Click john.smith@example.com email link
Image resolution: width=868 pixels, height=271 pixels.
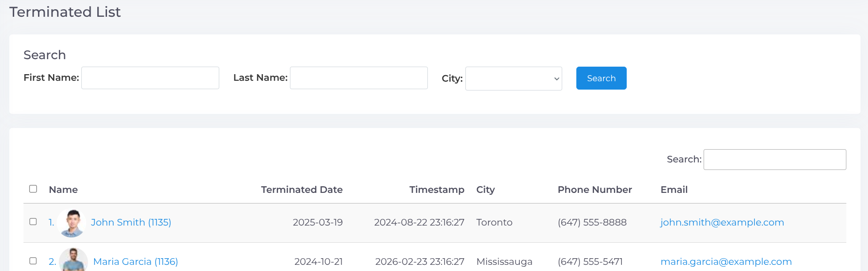tap(722, 222)
